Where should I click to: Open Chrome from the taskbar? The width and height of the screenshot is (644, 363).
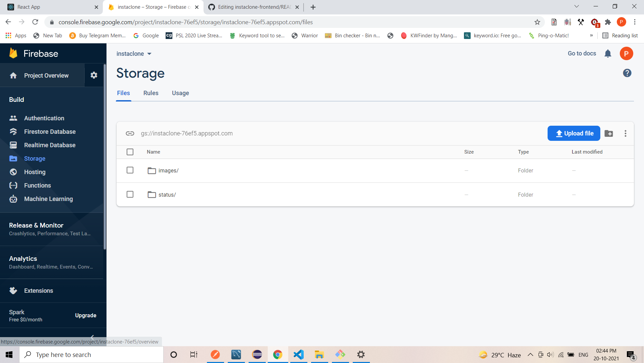277,355
